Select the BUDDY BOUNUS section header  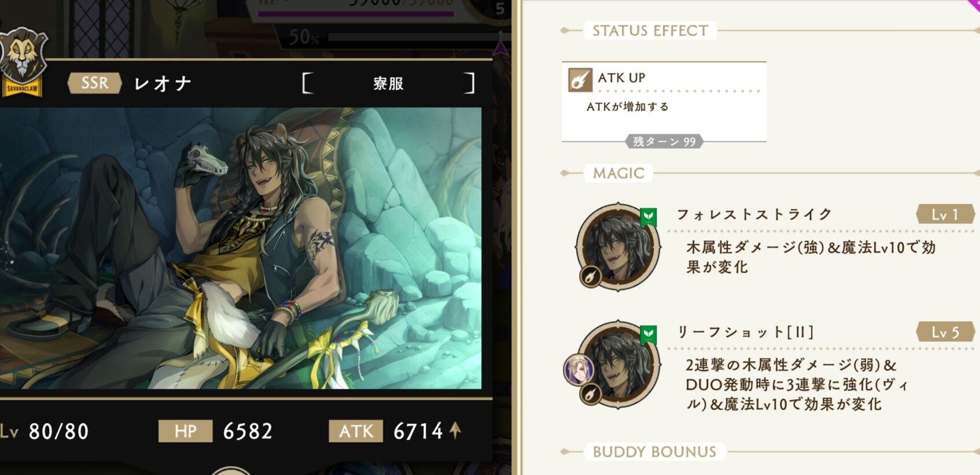click(x=654, y=452)
